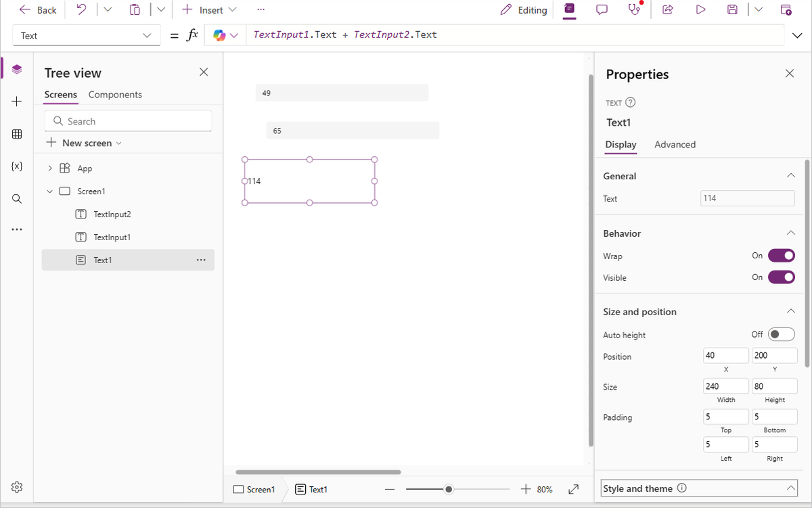Click the Share icon
812x508 pixels.
(667, 10)
